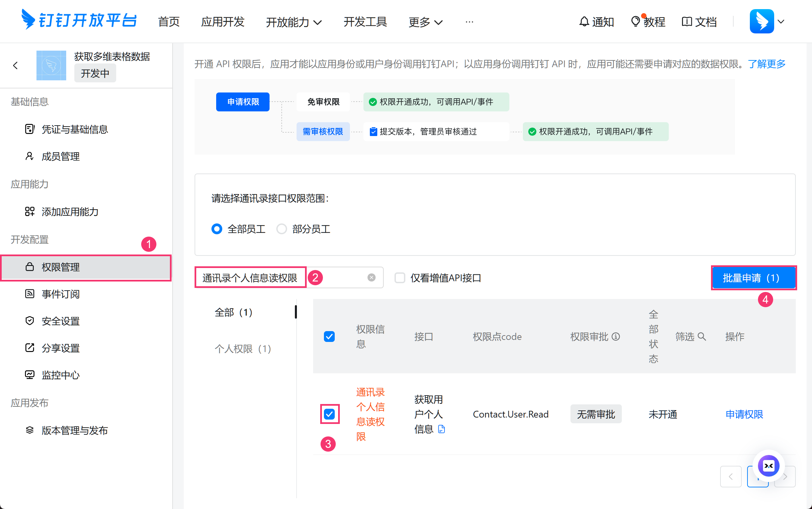This screenshot has width=812, height=509.
Task: Click the notification bell icon
Action: pos(584,22)
